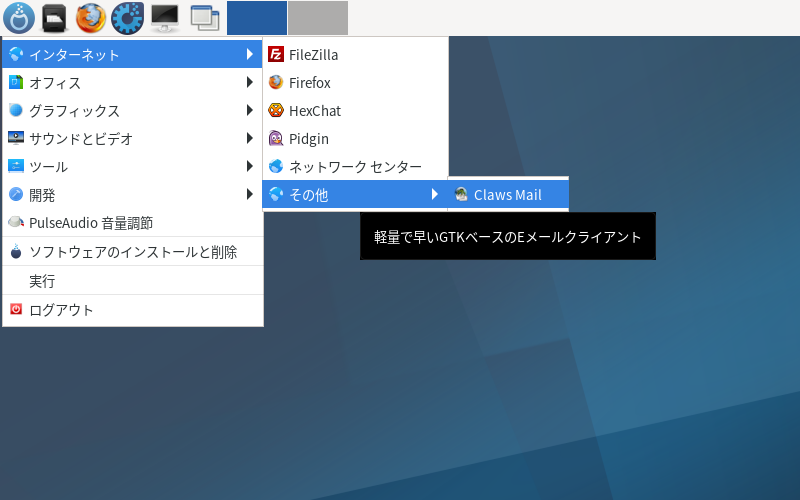
Task: Click the arrow next to サウンドとビデオ
Action: (249, 138)
